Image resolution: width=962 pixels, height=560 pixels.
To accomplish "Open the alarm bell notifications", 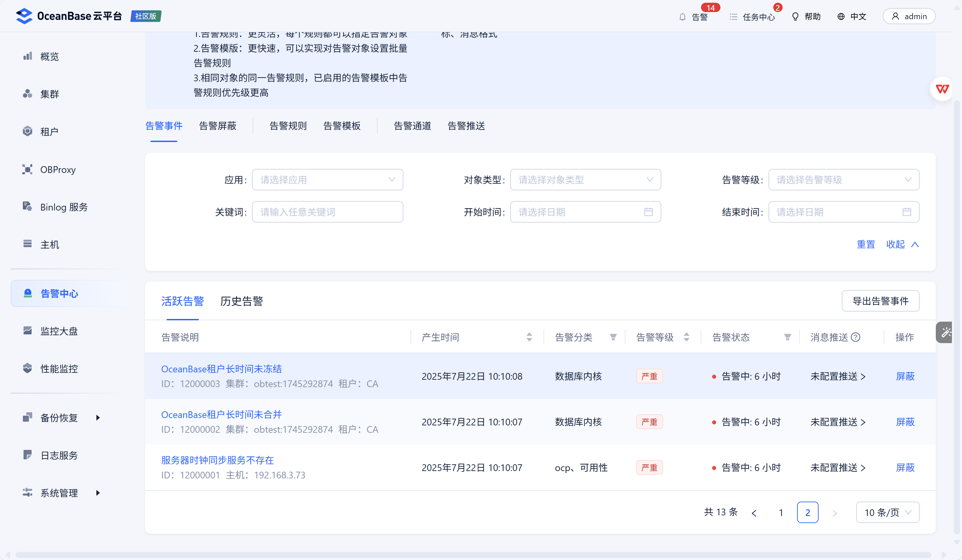I will [x=682, y=17].
